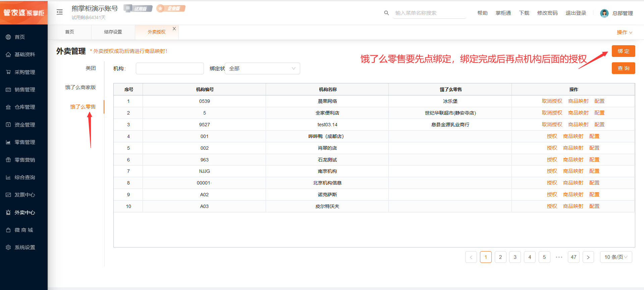
Task: Go to page 3
Action: tap(515, 257)
